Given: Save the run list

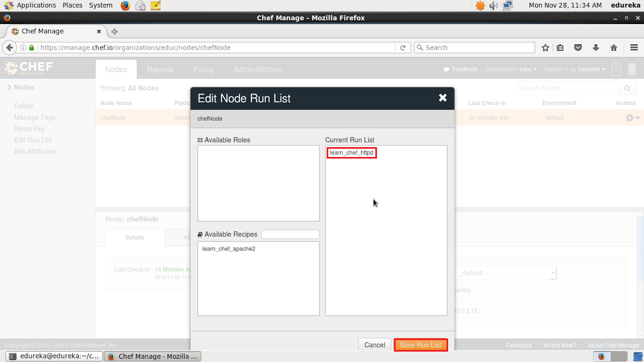Looking at the screenshot, I should pos(420,345).
